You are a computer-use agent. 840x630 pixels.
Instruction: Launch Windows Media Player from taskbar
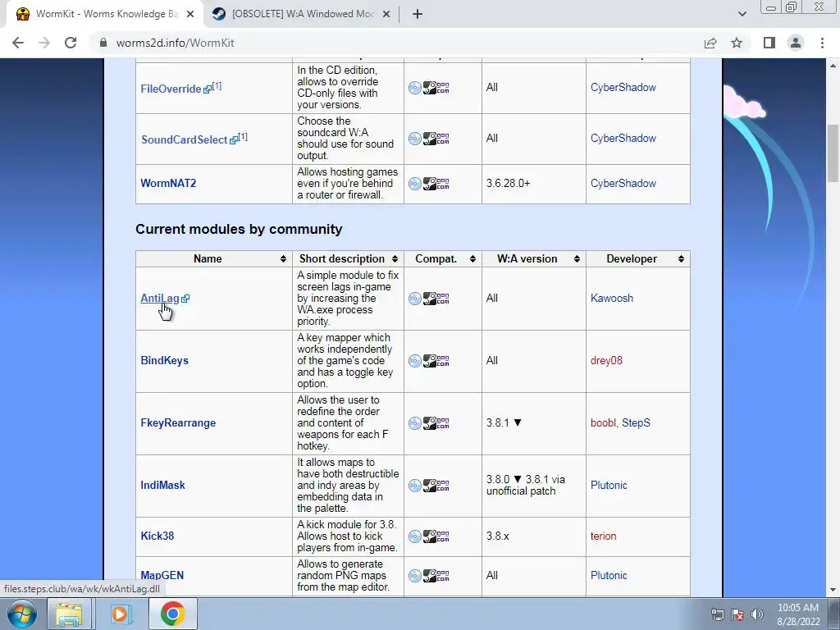tap(121, 614)
